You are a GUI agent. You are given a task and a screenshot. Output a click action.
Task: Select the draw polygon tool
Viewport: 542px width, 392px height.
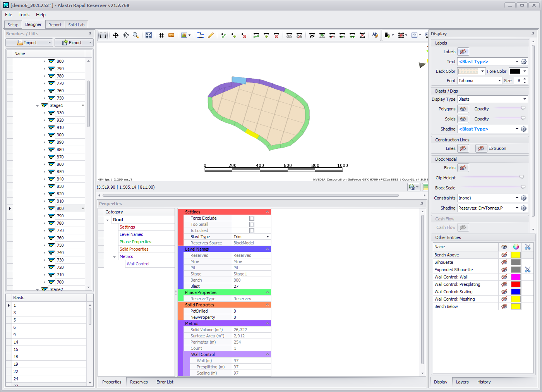pyautogui.click(x=201, y=35)
